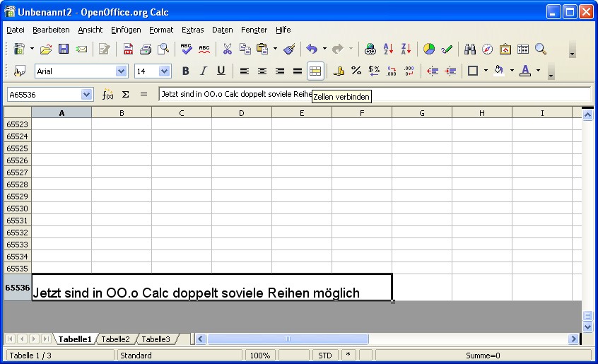This screenshot has width=598, height=364.
Task: Show Draw functions icon
Action: (447, 49)
